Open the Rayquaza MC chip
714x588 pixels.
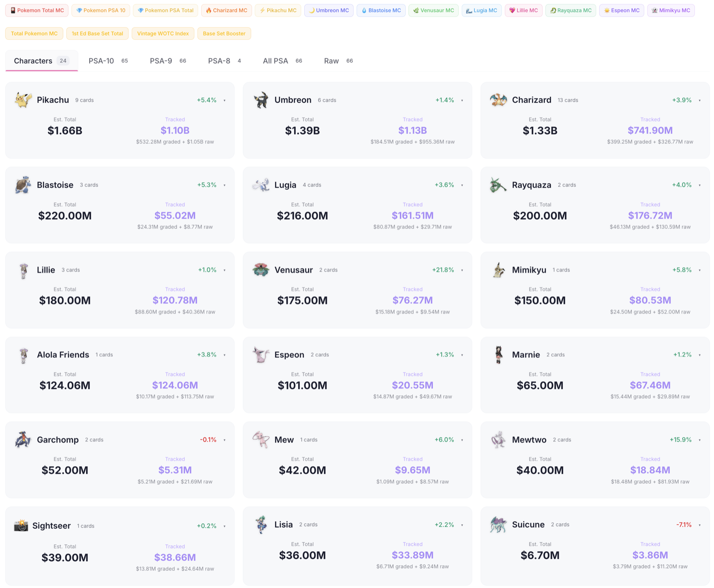pos(571,10)
